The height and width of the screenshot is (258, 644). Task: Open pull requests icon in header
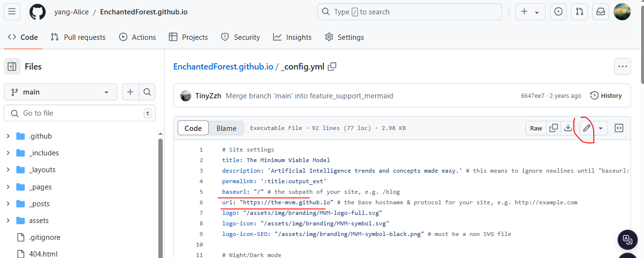(x=579, y=12)
